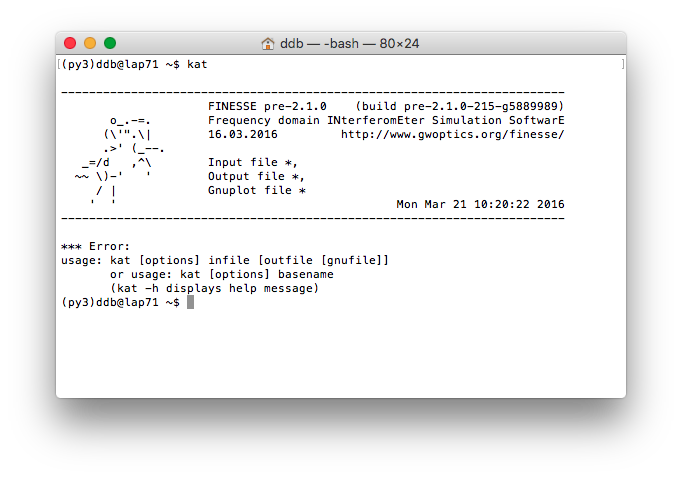Click the timestamp "Mon Mar 21 10:20:22 2016"
This screenshot has height=478, width=682.
480,204
